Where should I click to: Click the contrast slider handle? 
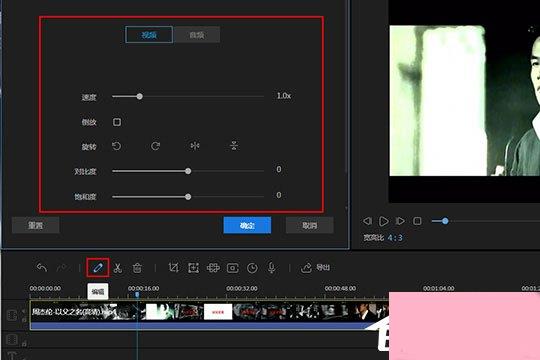pyautogui.click(x=188, y=171)
